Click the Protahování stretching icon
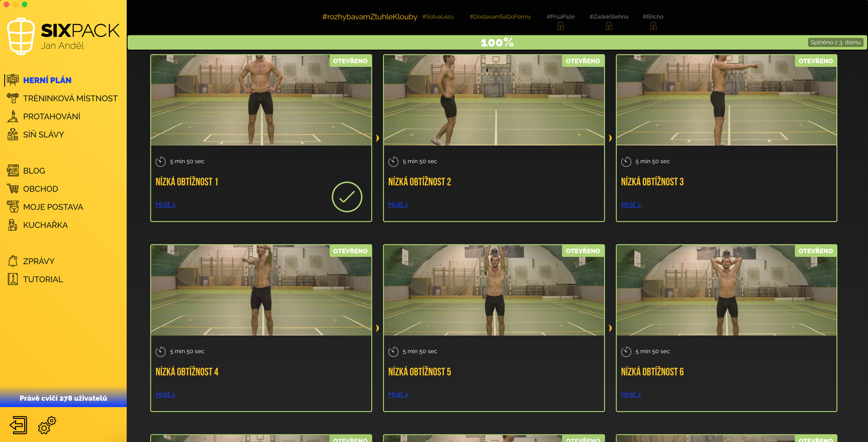This screenshot has width=868, height=442. point(13,116)
